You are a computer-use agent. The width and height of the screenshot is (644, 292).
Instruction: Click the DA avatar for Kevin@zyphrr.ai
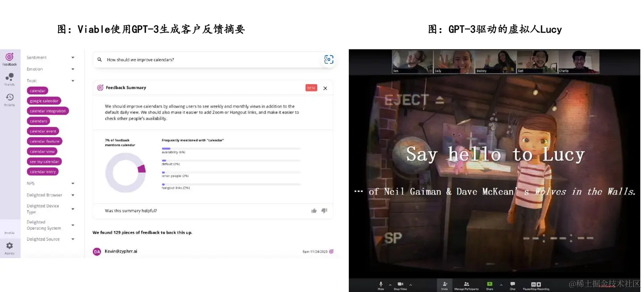tap(97, 252)
